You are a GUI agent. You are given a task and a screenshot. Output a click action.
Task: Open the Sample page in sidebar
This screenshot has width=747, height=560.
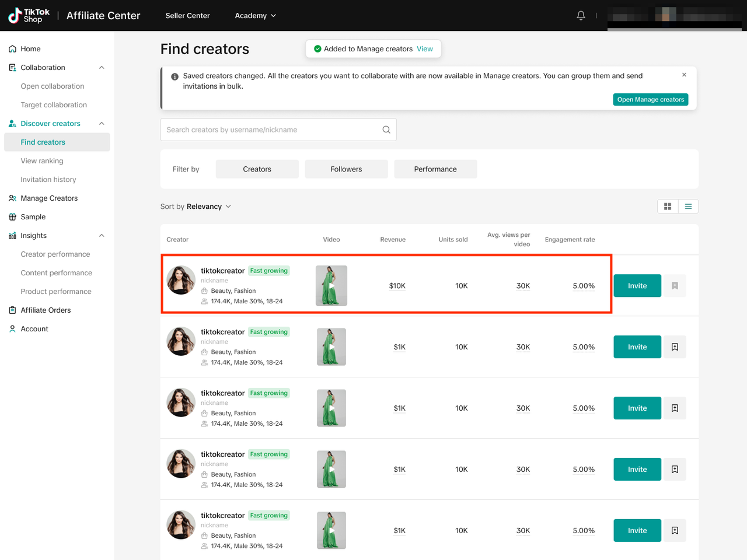point(33,217)
